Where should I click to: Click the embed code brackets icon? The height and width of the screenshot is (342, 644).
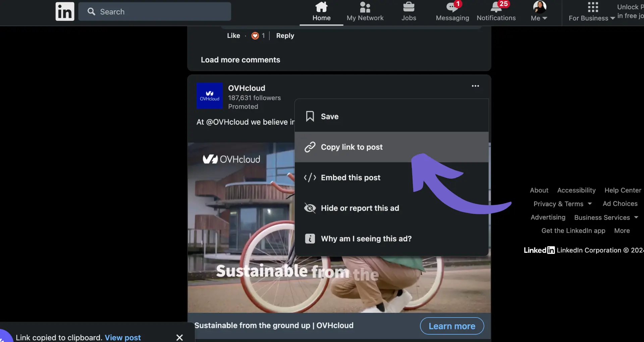pos(310,177)
